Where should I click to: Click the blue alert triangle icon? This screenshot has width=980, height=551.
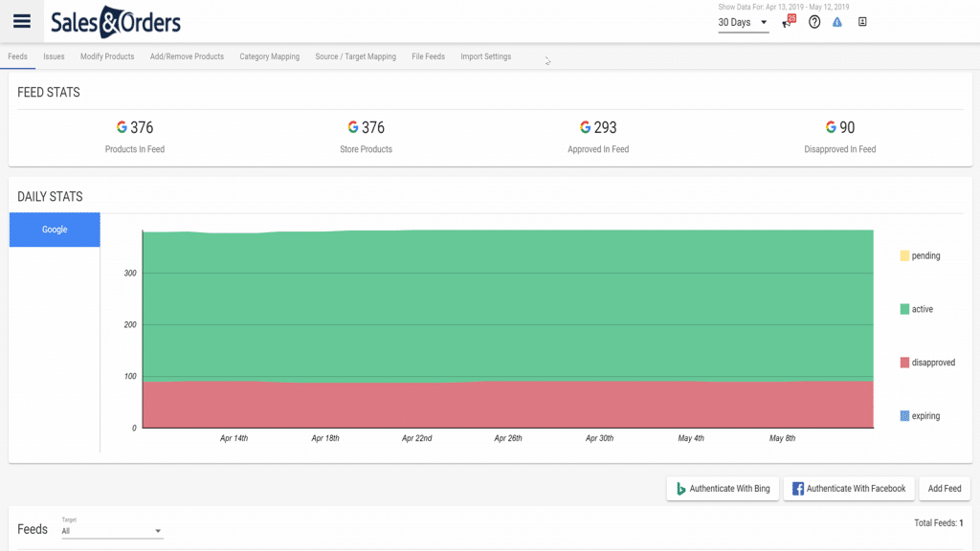coord(837,22)
